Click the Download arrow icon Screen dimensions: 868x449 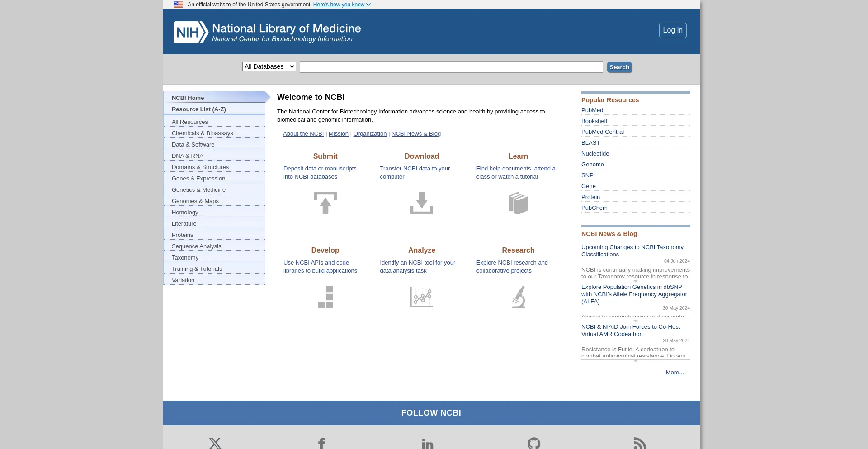(422, 203)
